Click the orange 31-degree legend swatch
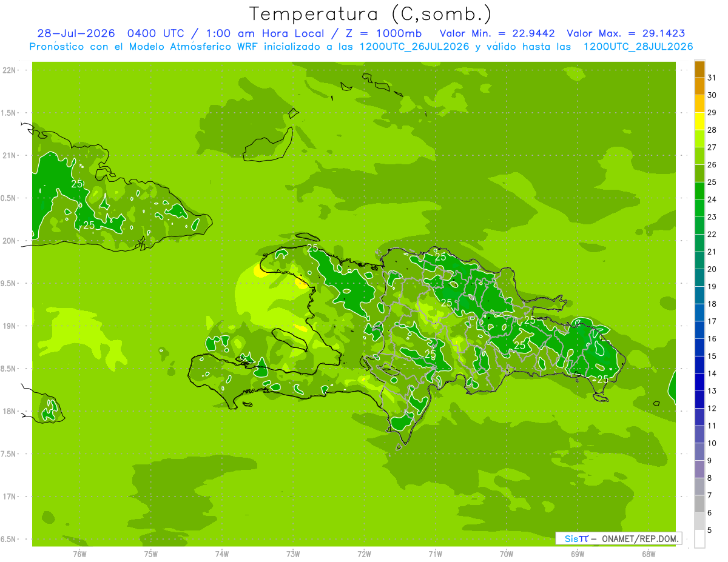 pos(699,69)
